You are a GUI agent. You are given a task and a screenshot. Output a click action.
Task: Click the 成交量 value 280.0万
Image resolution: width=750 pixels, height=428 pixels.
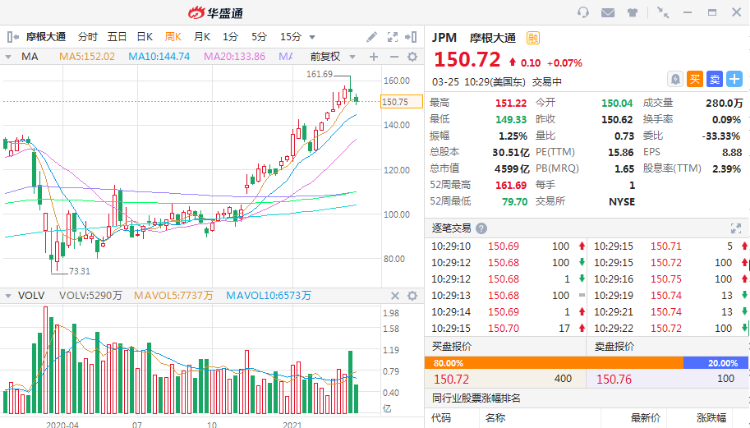[724, 103]
